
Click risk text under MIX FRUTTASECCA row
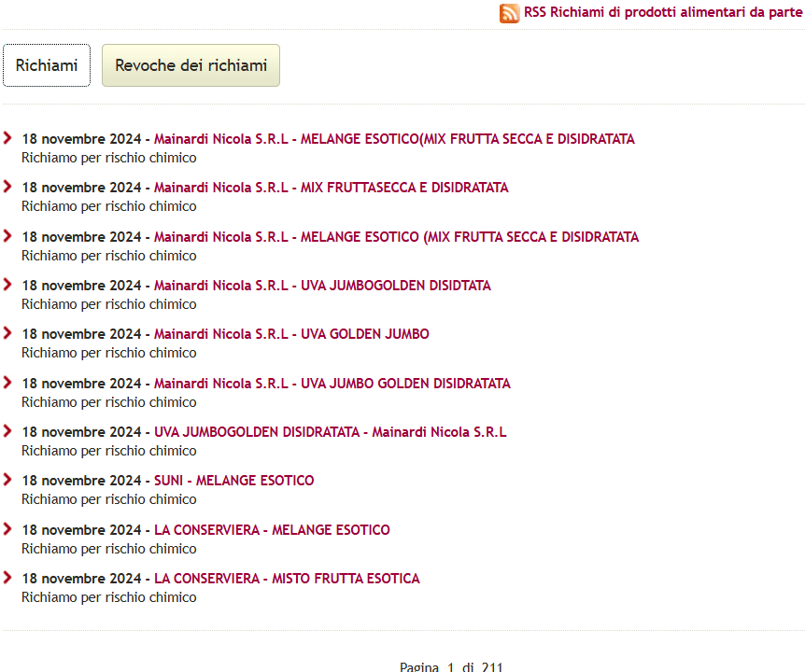pos(109,206)
